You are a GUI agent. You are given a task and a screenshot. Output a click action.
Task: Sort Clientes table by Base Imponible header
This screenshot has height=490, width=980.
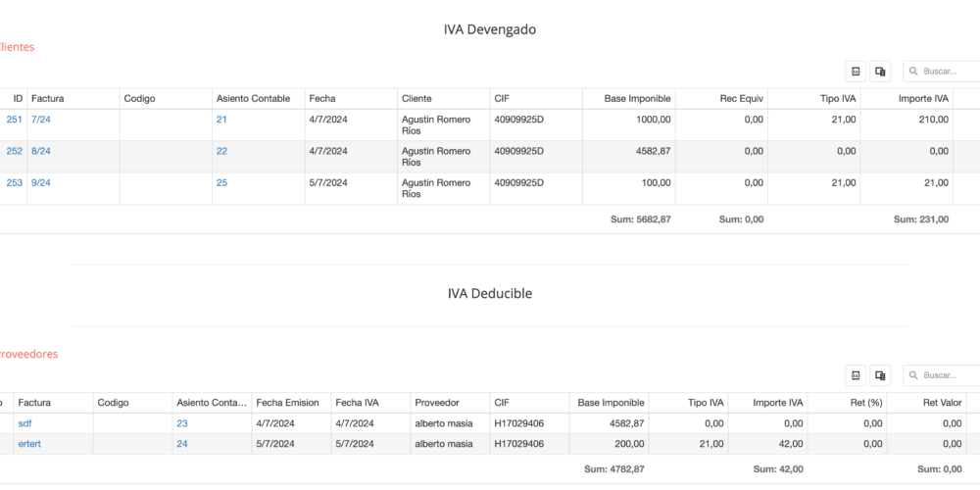tap(629, 99)
